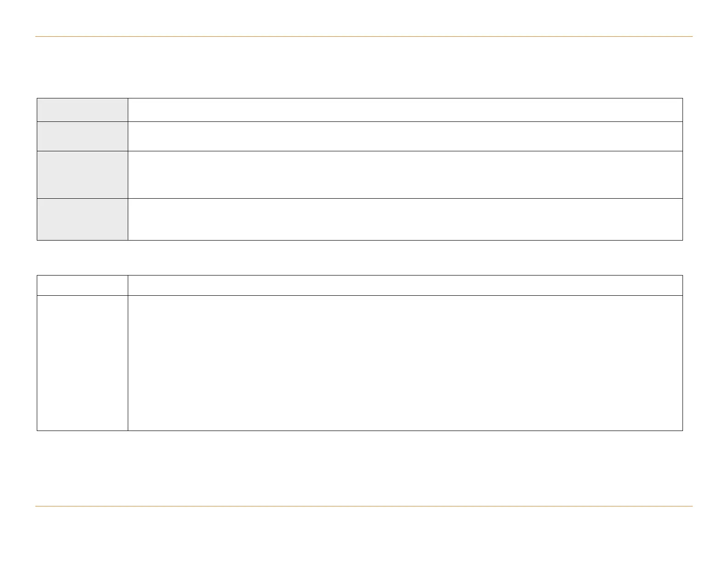Click the second-row white cell of upper table

pyautogui.click(x=405, y=136)
